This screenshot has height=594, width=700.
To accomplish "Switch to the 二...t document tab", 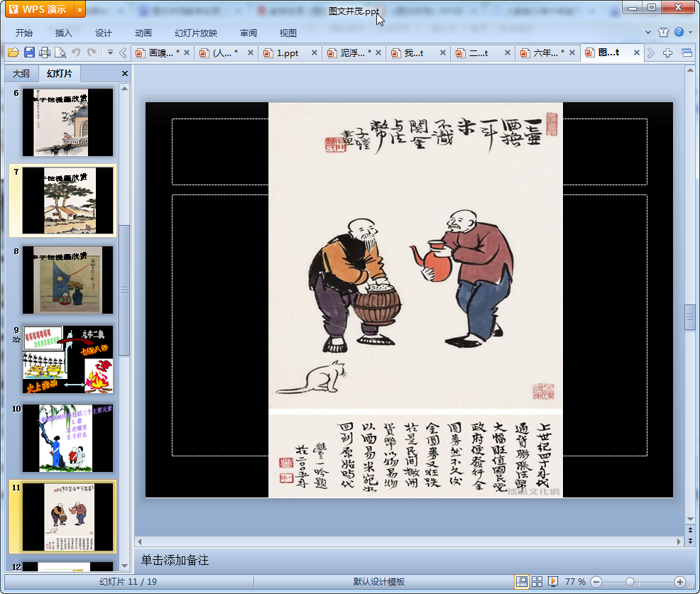I will coord(479,53).
